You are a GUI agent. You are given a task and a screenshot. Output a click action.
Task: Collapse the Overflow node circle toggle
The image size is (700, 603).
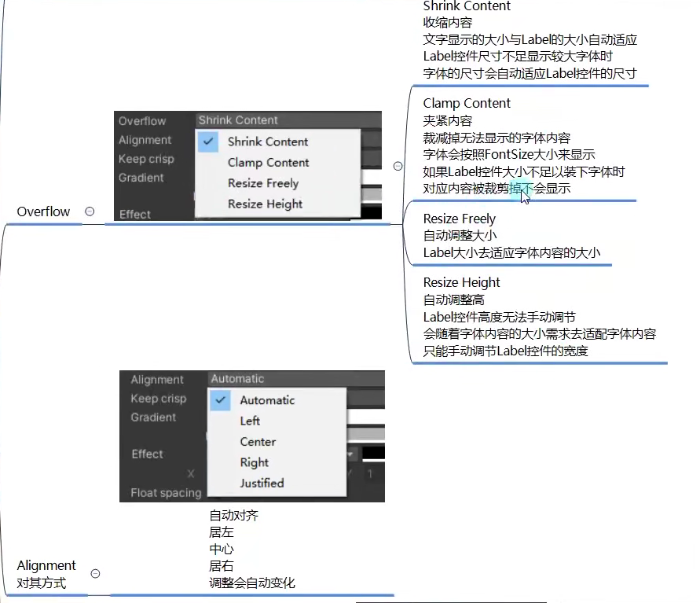pyautogui.click(x=90, y=211)
